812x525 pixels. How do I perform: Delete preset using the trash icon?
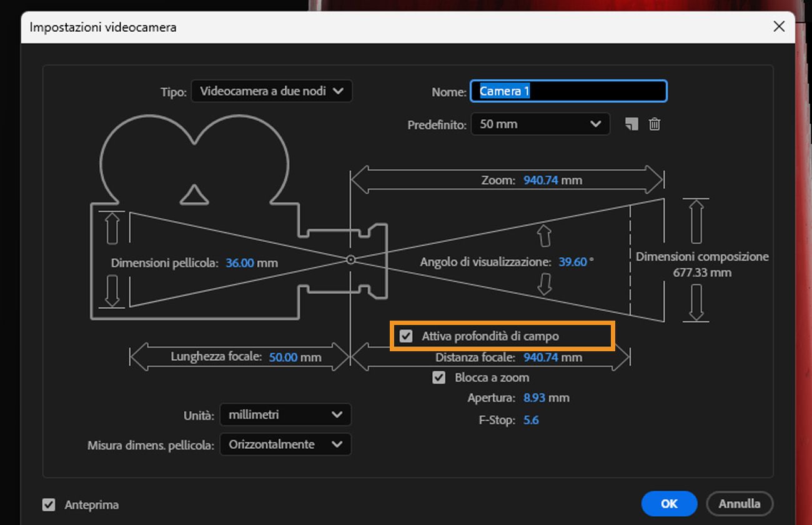click(654, 124)
